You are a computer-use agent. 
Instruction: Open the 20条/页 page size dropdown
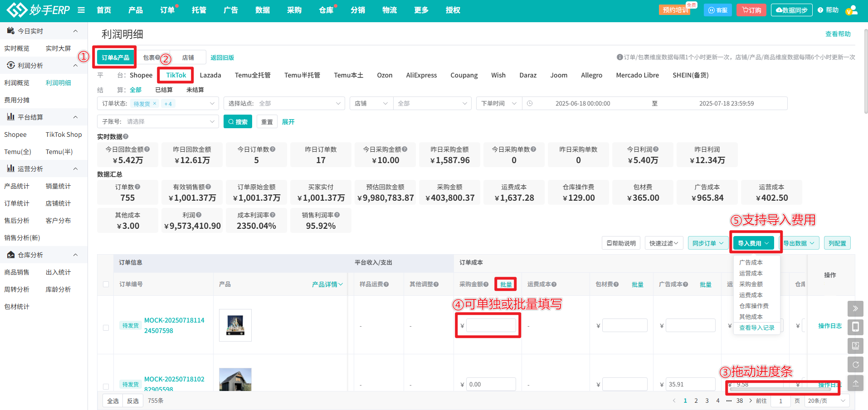coord(827,401)
